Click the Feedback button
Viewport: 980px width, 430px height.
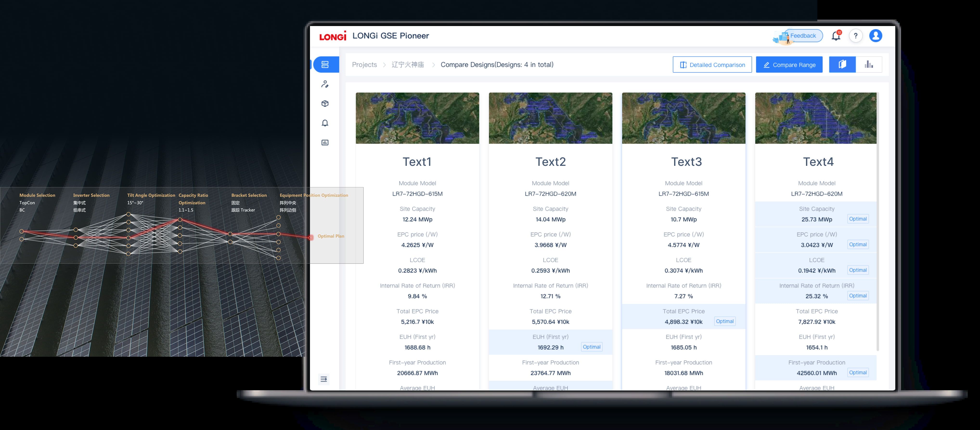click(802, 36)
